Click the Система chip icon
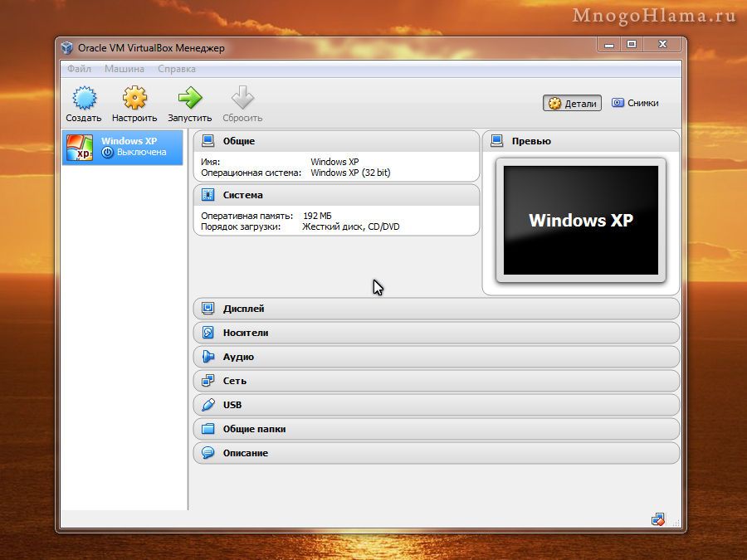 click(x=207, y=194)
